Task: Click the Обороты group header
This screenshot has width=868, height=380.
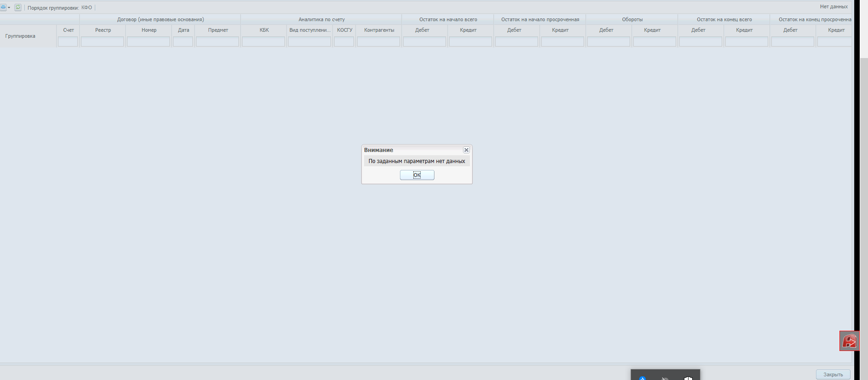Action: 632,19
